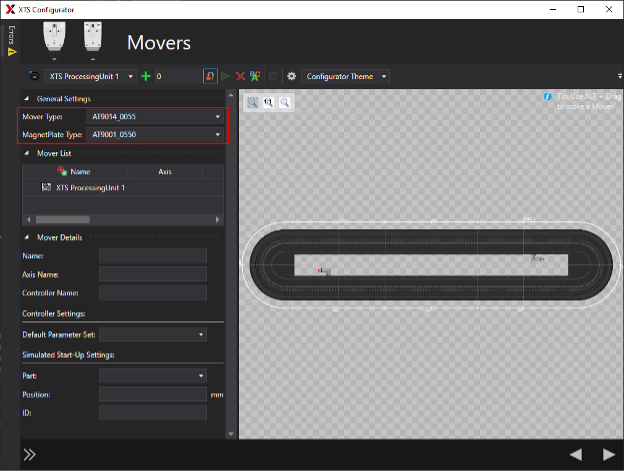Click the mover marker on the right track

point(538,259)
